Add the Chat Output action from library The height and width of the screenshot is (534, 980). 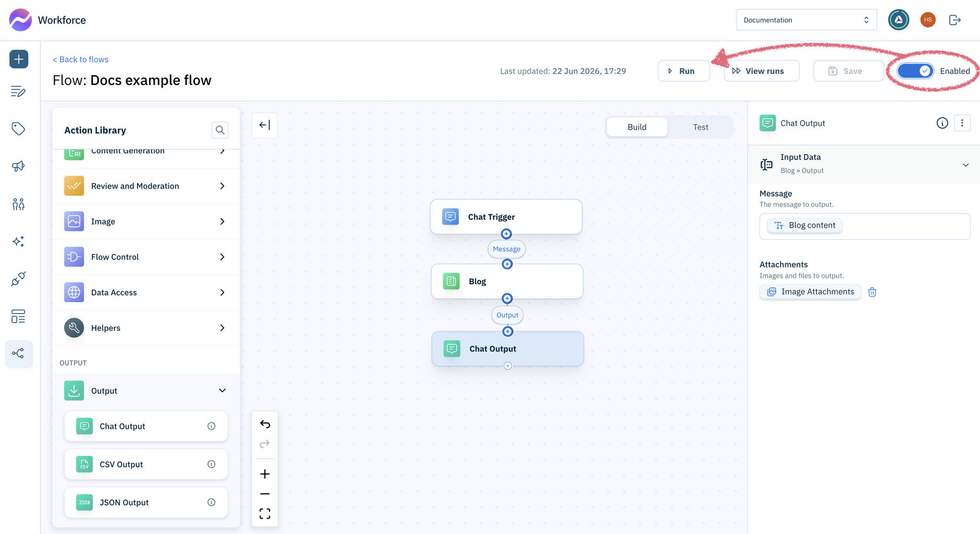pos(146,426)
